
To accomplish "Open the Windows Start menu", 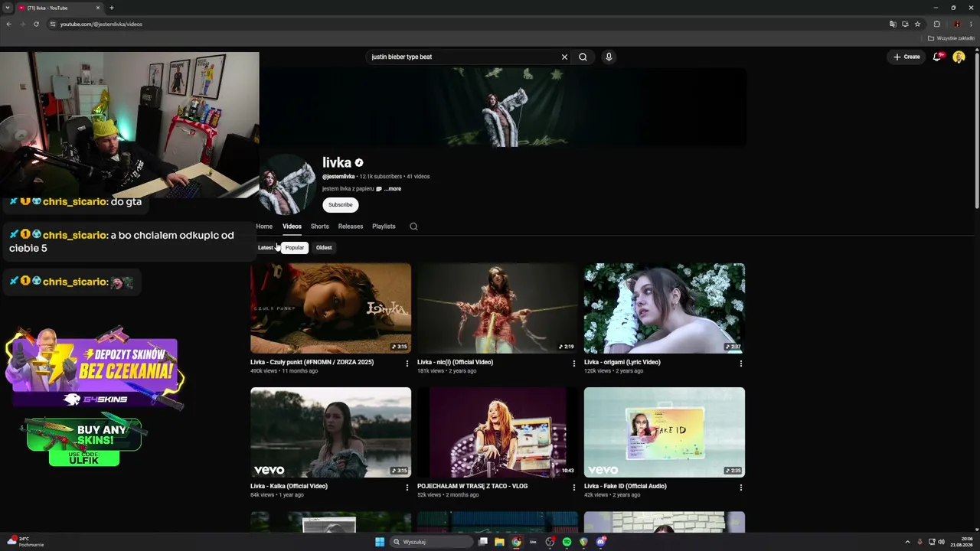I will (x=379, y=542).
